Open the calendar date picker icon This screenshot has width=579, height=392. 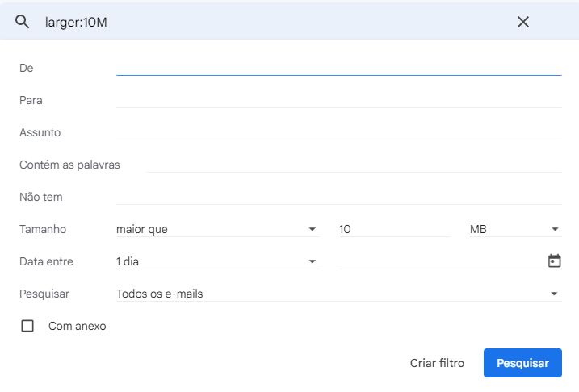pyautogui.click(x=554, y=261)
